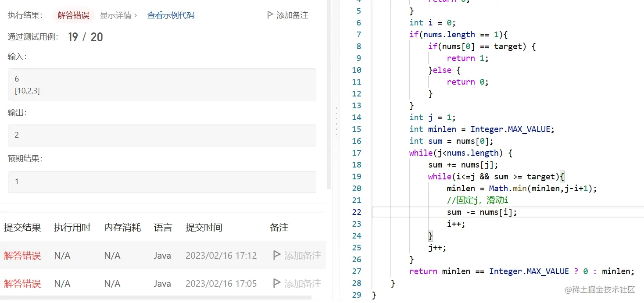Click the 备注 column header
The height and width of the screenshot is (303, 644).
pos(279,228)
